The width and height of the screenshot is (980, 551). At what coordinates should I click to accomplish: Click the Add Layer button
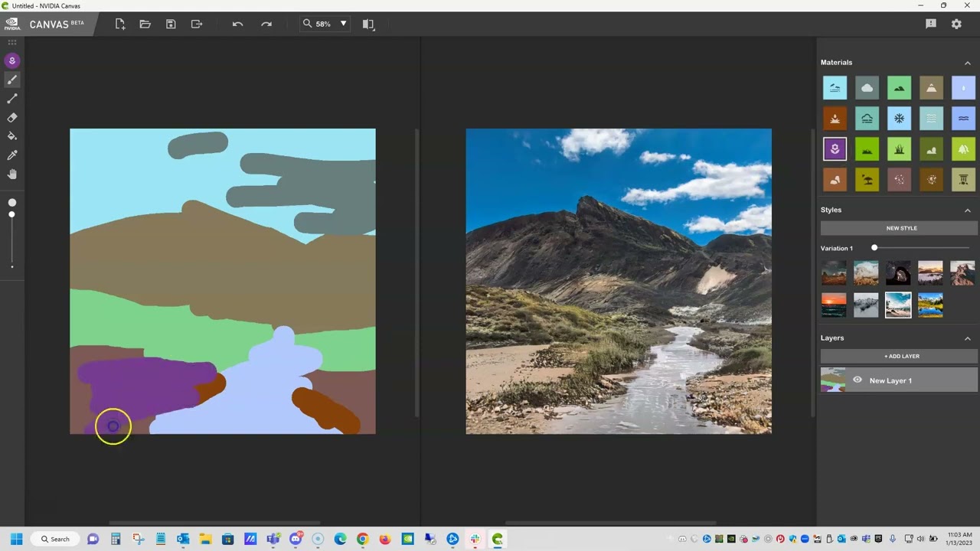coord(901,356)
